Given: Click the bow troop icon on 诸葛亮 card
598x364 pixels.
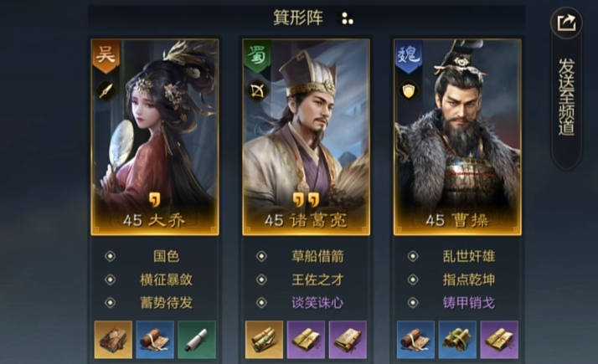Looking at the screenshot, I should pyautogui.click(x=257, y=90).
